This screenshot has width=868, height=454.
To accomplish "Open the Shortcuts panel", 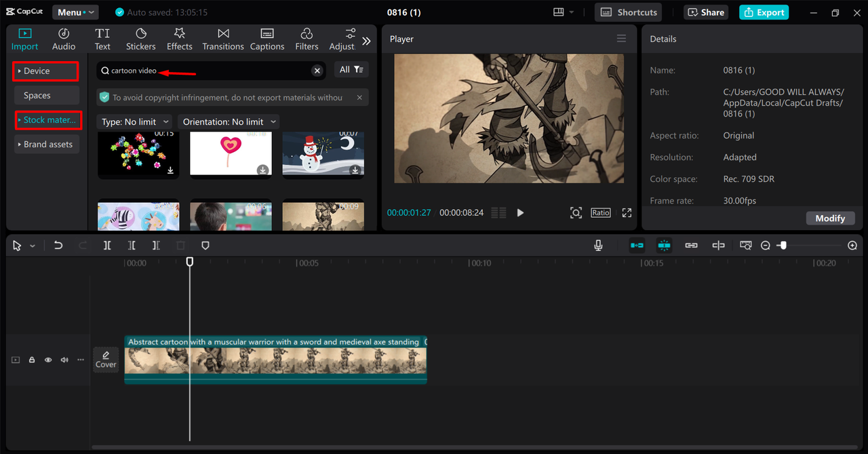I will [x=629, y=12].
